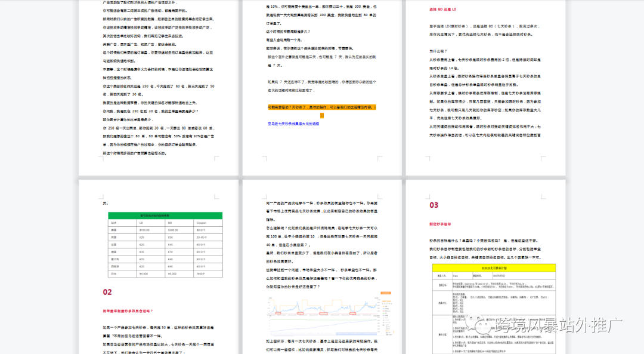Click the "€35" table cell

pyautogui.click(x=151, y=252)
